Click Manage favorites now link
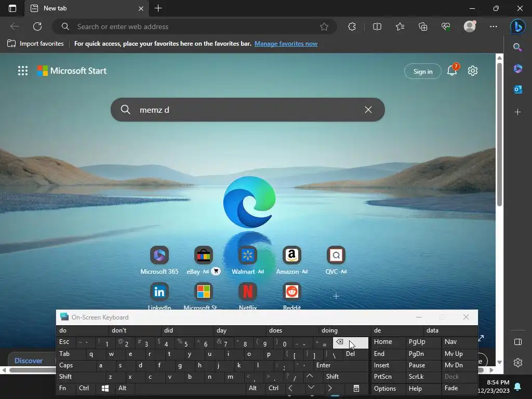 (x=286, y=44)
